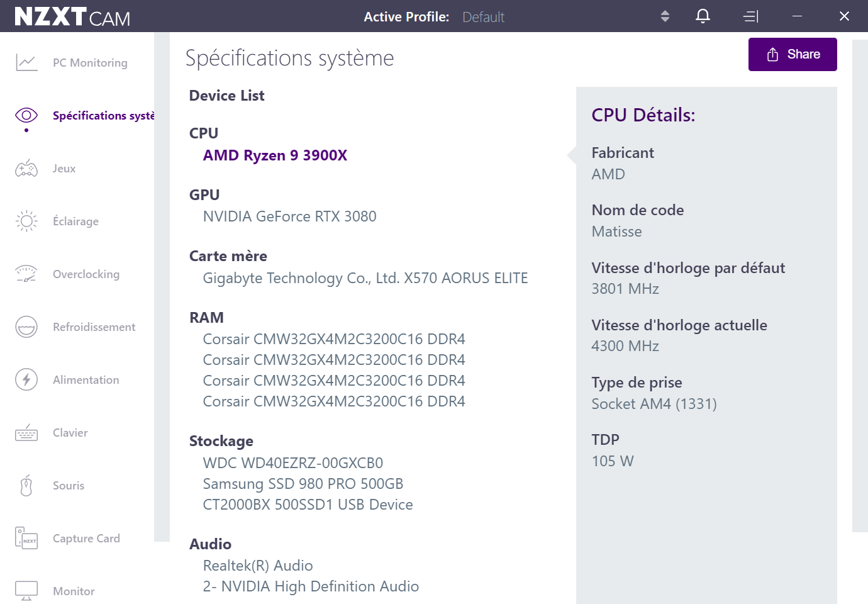This screenshot has height=604, width=868.
Task: Open the Alimentation lightning icon
Action: [26, 379]
